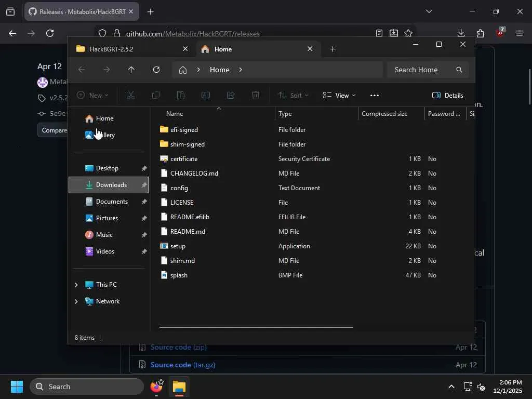The width and height of the screenshot is (532, 399).
Task: Click the Source code (tar.gz) link
Action: [183, 365]
